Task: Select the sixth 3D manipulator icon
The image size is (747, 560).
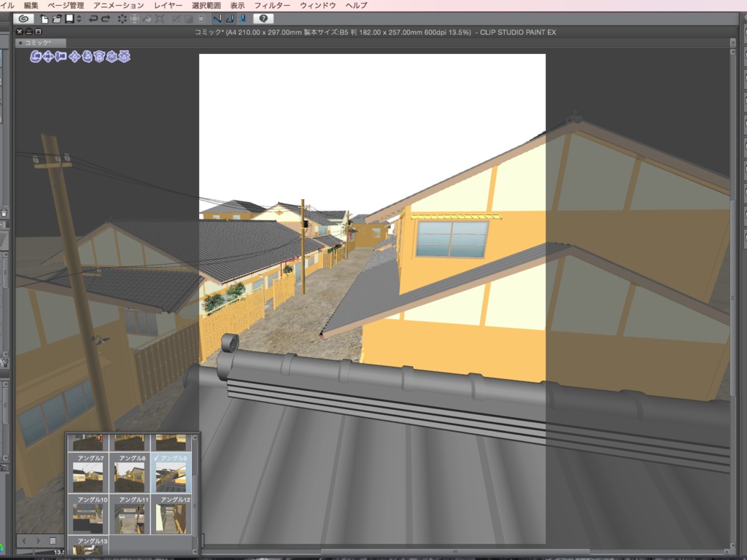Action: point(99,57)
